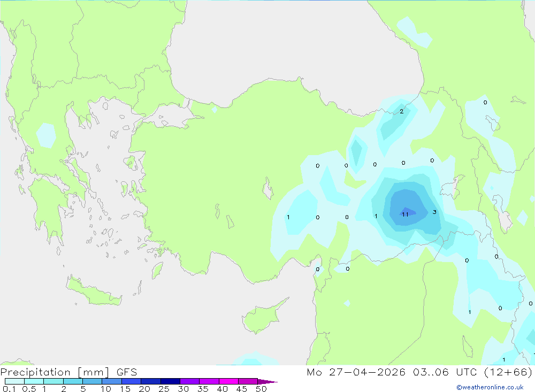Screen dimensions: 535x392
Task: Click the 'GFS' model label
Action: [x=127, y=372]
